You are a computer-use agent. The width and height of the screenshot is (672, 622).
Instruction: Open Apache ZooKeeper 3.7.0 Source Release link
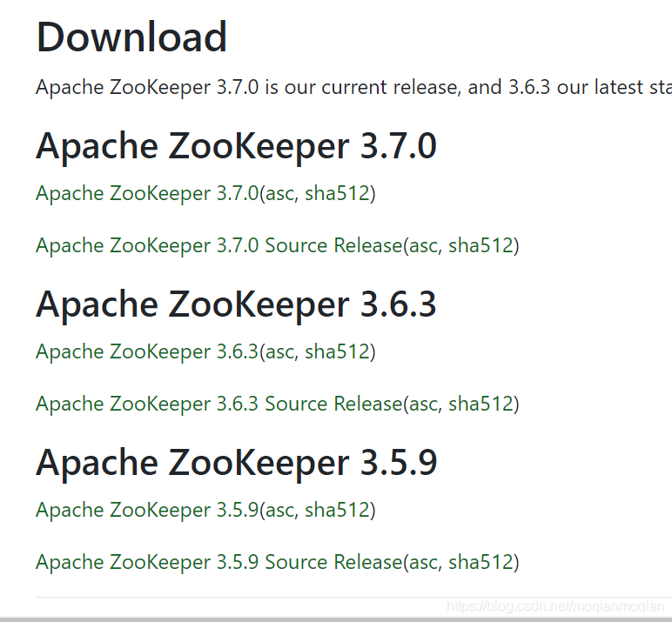point(219,245)
